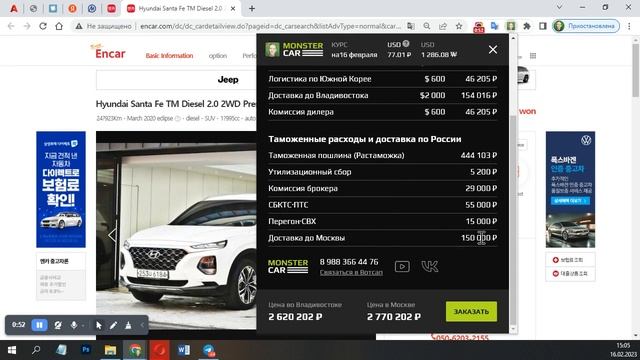
Task: Click the browser back arrow
Action: tap(11, 26)
